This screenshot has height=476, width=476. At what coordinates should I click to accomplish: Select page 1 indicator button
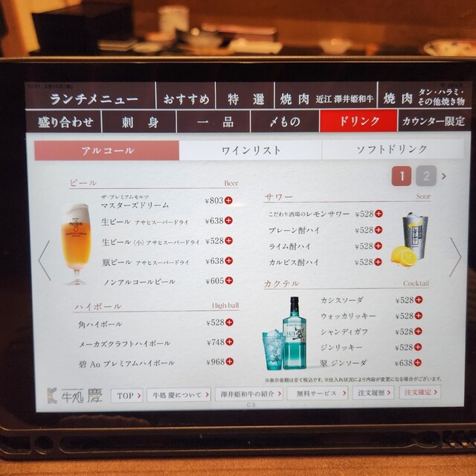click(x=402, y=176)
